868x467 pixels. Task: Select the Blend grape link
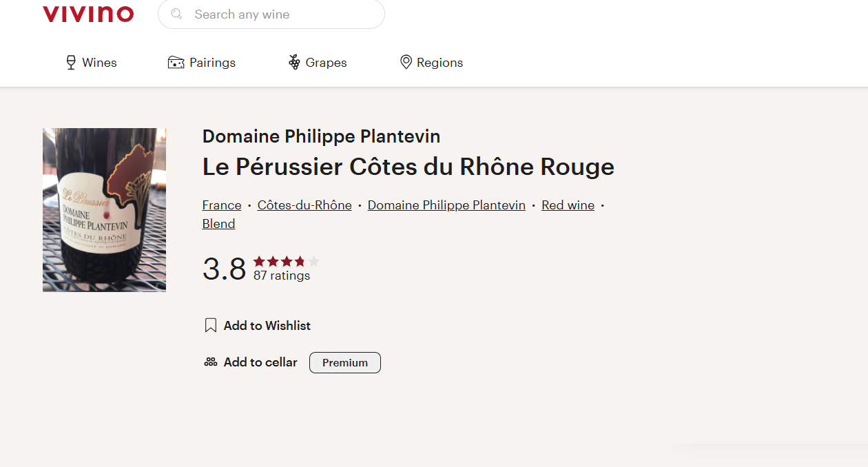click(218, 224)
